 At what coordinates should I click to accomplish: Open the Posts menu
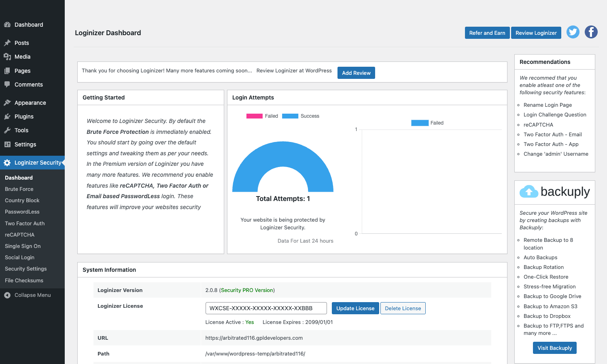coord(32,43)
